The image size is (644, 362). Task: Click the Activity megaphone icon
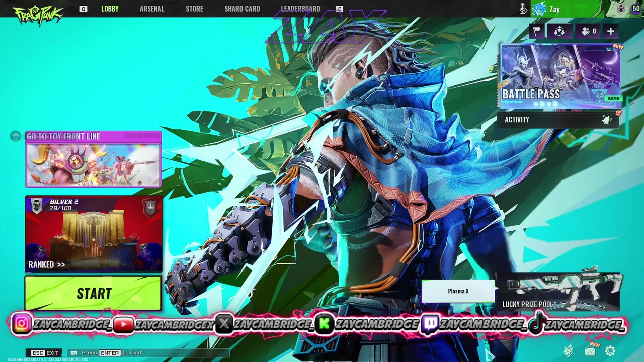[607, 119]
